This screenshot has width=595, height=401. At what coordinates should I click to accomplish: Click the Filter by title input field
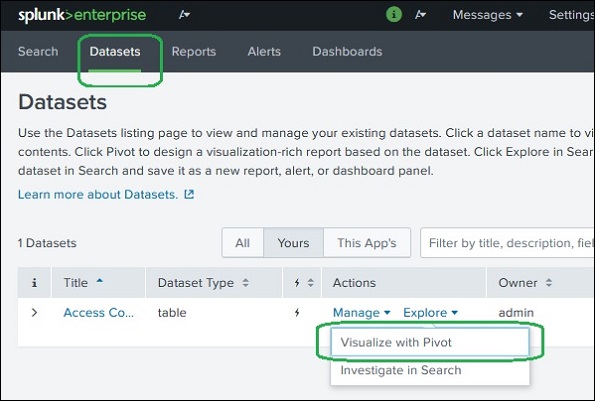pyautogui.click(x=507, y=243)
